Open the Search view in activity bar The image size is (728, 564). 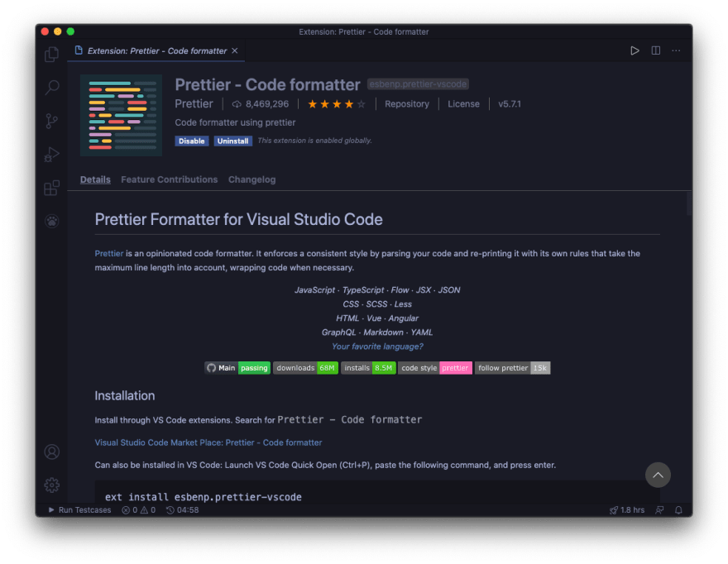click(51, 88)
